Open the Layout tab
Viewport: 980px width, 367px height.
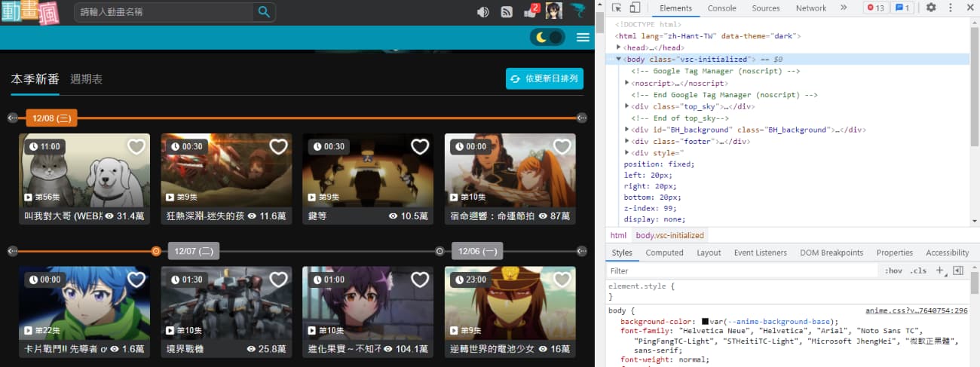point(709,252)
